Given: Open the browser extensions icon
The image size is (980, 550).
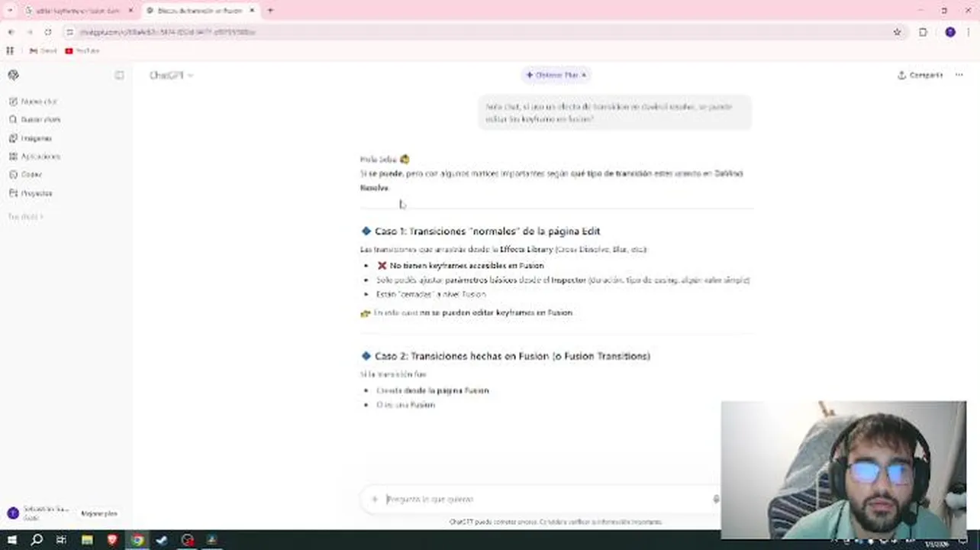Looking at the screenshot, I should coord(923,32).
